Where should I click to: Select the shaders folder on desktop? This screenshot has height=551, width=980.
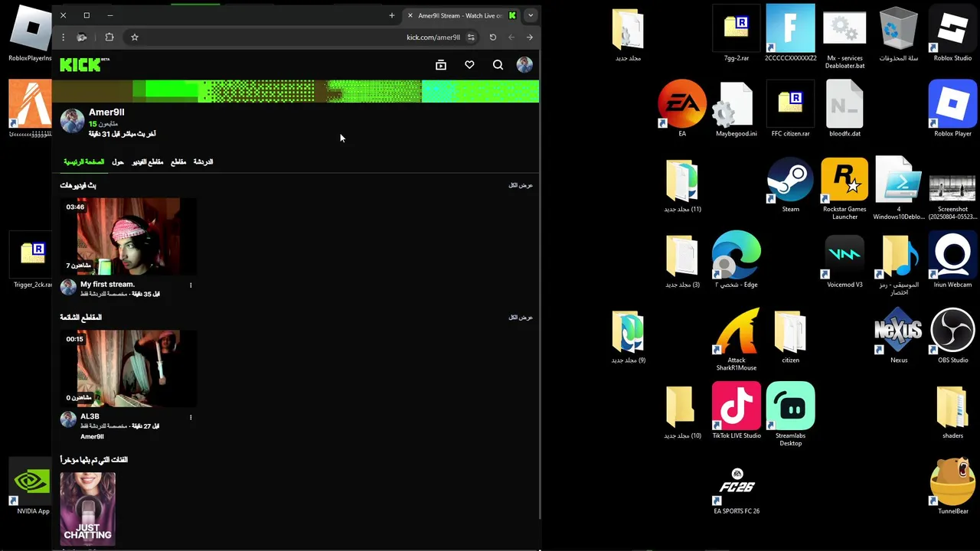coord(952,411)
